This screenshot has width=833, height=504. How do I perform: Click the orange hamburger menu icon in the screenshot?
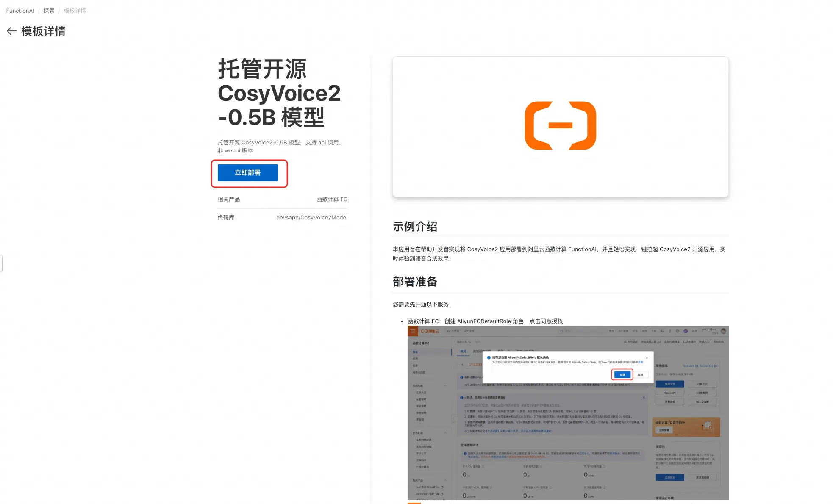click(413, 331)
